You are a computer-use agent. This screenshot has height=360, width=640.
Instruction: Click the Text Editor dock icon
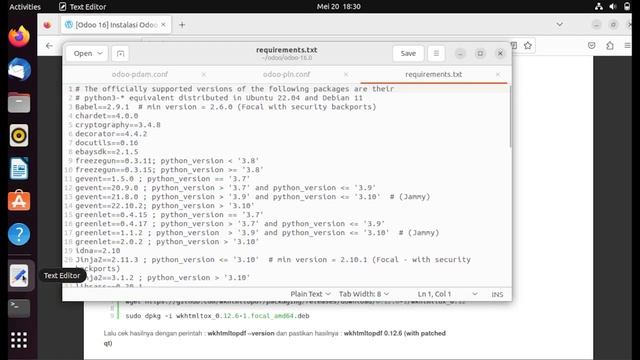pos(19,276)
